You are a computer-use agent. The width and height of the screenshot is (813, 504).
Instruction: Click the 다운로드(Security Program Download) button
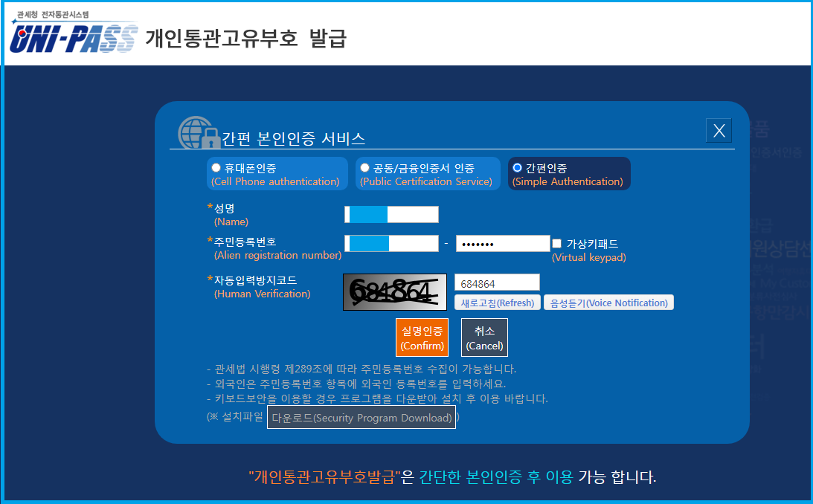tap(361, 417)
